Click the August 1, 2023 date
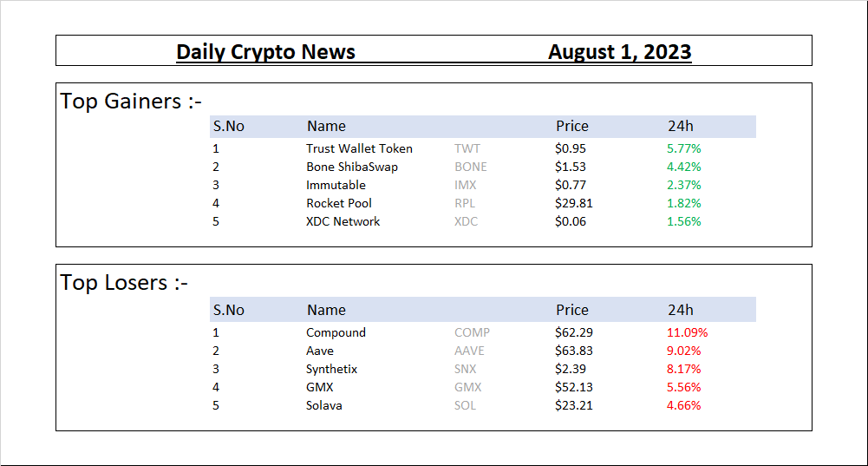Screen dimensions: 868x466 (x=619, y=52)
